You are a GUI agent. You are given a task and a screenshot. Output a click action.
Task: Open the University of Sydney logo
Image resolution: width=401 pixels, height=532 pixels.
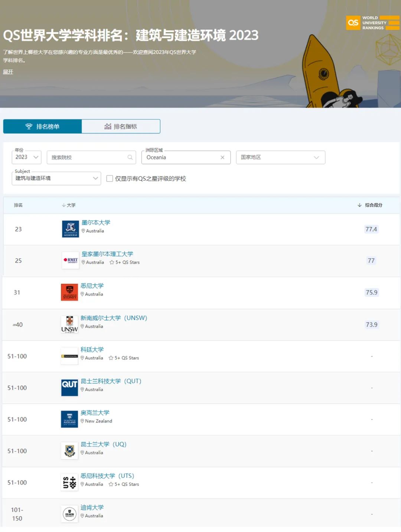69,292
